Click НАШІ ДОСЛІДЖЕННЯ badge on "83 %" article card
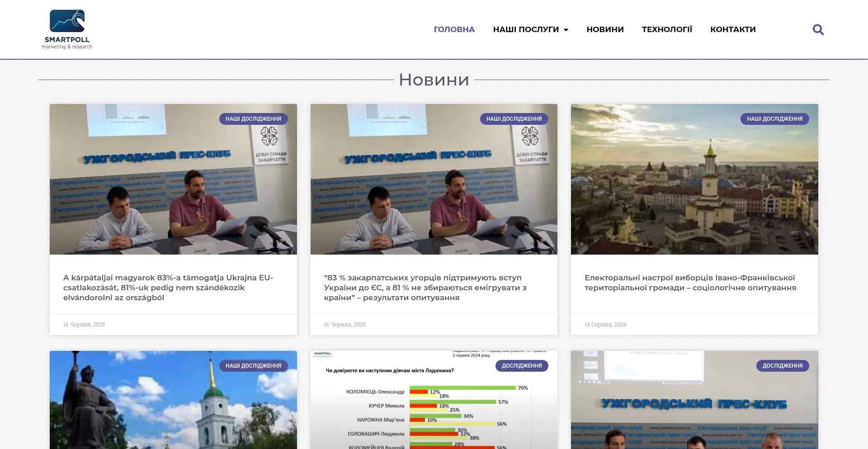 click(514, 119)
